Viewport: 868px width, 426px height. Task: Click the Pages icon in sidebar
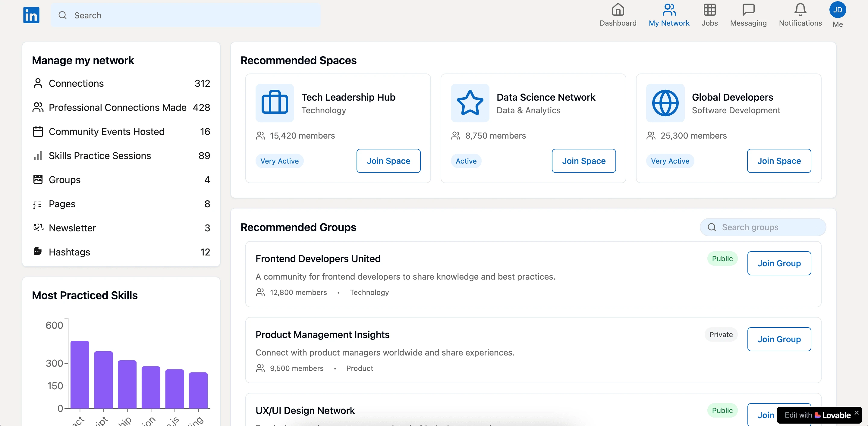tap(37, 204)
